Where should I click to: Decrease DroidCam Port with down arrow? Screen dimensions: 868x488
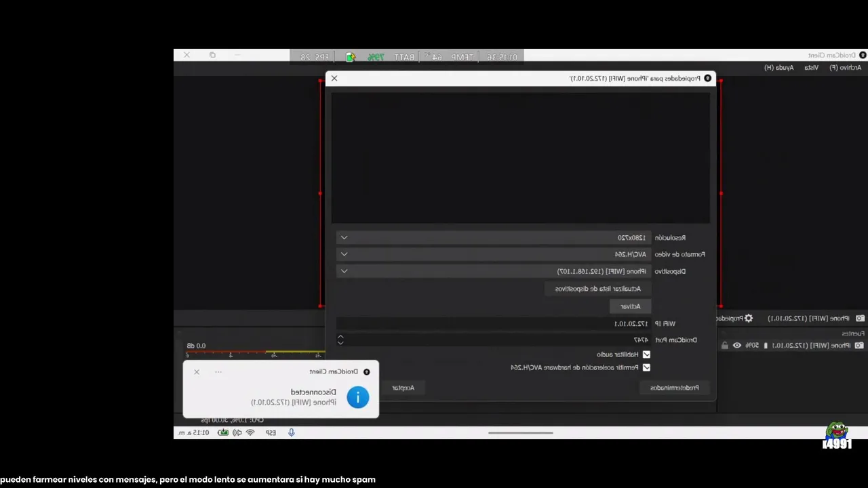click(x=340, y=343)
